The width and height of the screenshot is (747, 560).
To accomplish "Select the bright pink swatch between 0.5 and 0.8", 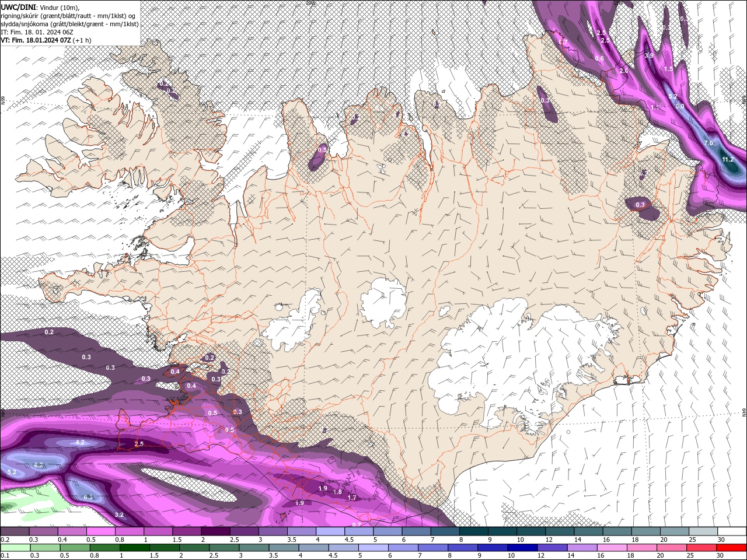I will [x=101, y=531].
